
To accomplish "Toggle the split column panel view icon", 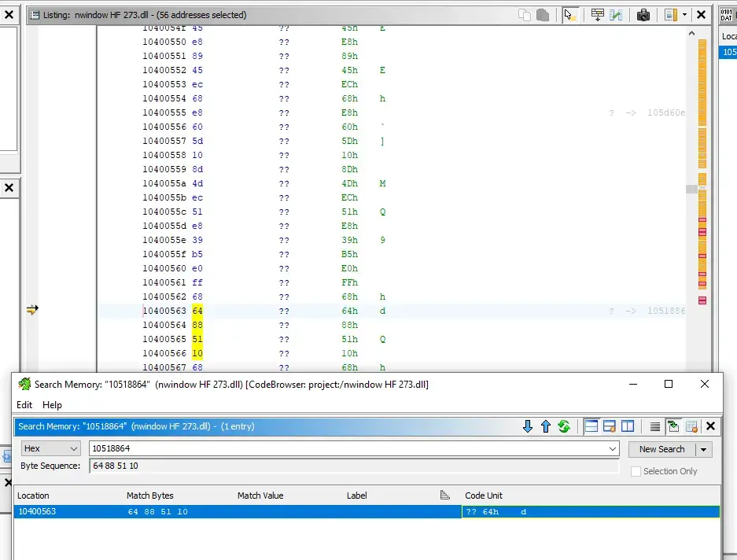I will [x=628, y=426].
